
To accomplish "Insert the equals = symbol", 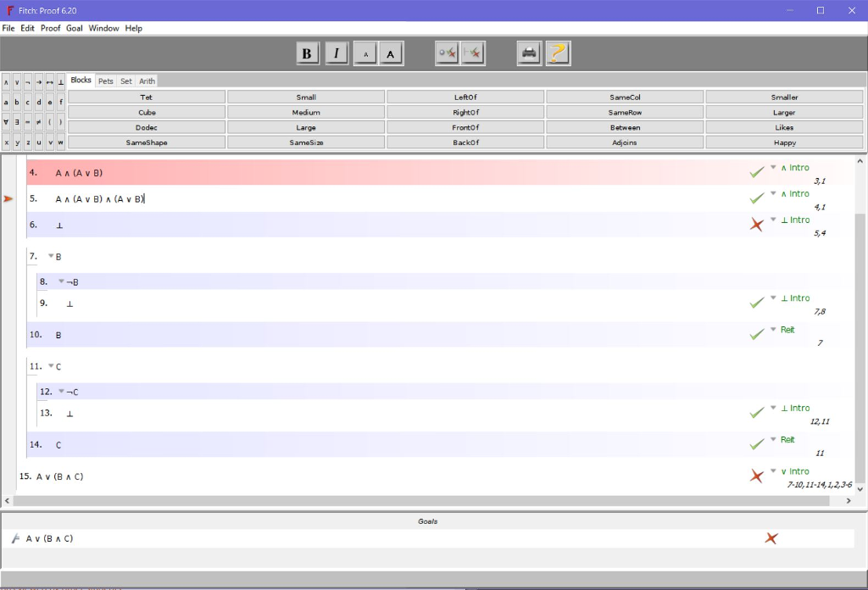I will (28, 122).
